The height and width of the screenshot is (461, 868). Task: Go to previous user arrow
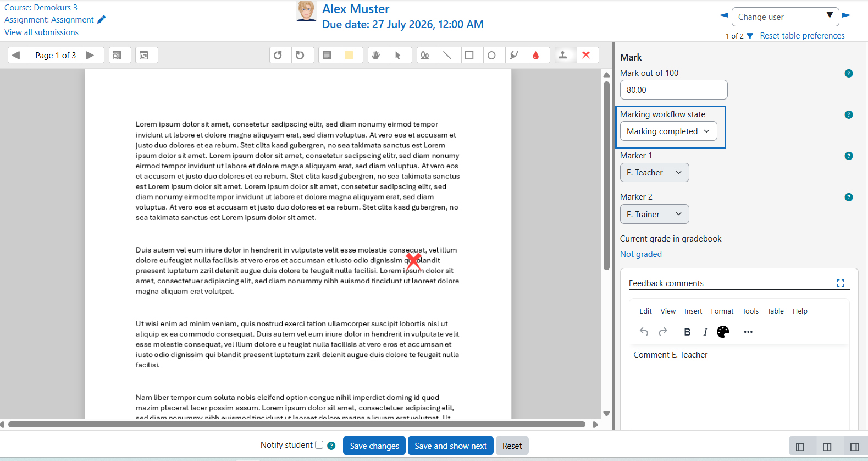point(724,15)
